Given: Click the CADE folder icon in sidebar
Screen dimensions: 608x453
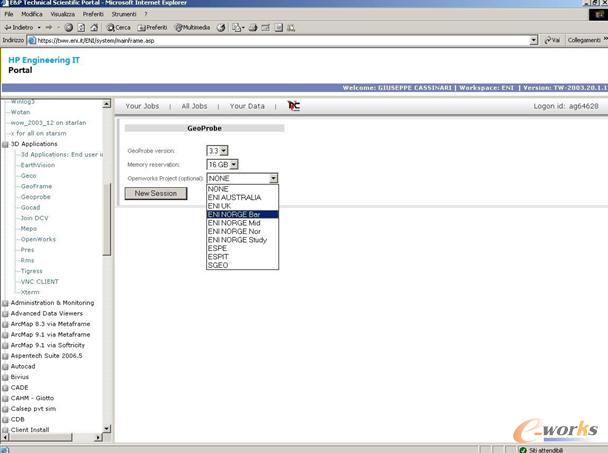Looking at the screenshot, I should tap(5, 387).
